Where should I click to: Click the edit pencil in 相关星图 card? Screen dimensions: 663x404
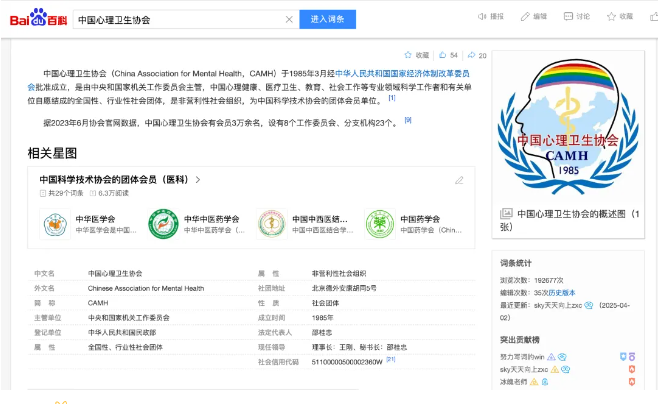[459, 180]
